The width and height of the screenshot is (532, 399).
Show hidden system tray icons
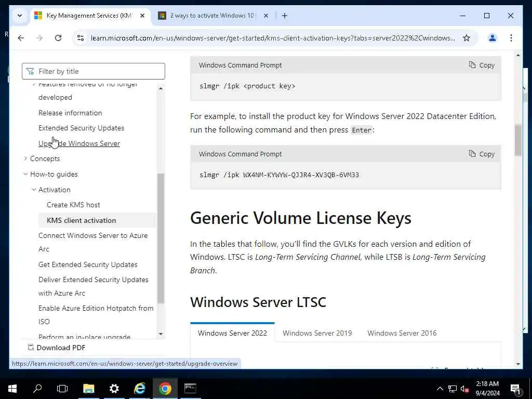(440, 389)
